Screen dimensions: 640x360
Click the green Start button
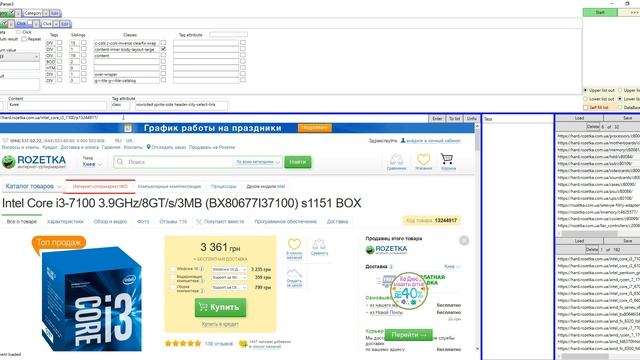(x=600, y=12)
